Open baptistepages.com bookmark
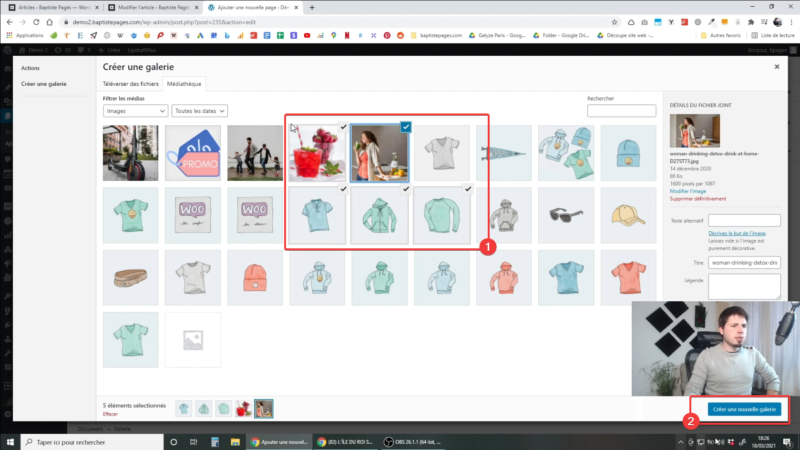Viewport: 800px width, 450px height. click(436, 35)
